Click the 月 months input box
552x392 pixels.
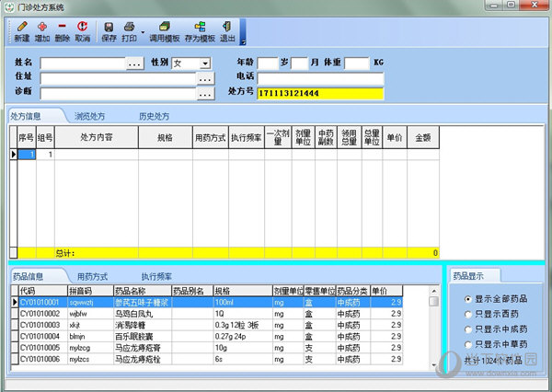[300, 63]
